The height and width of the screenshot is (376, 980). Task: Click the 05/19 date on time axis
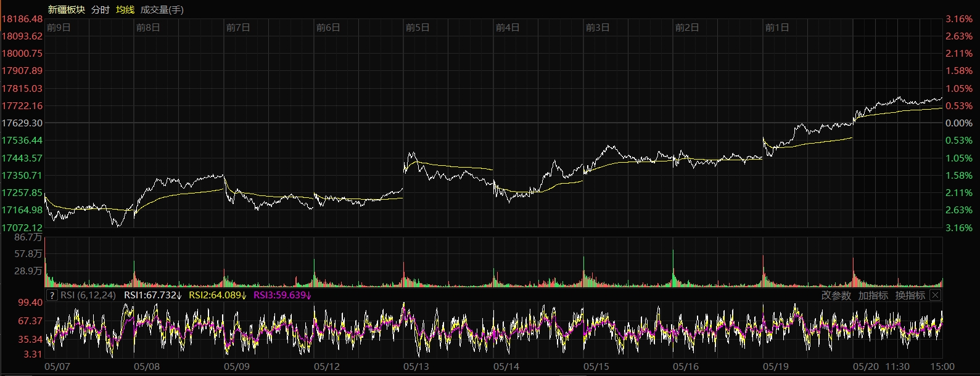coord(776,367)
